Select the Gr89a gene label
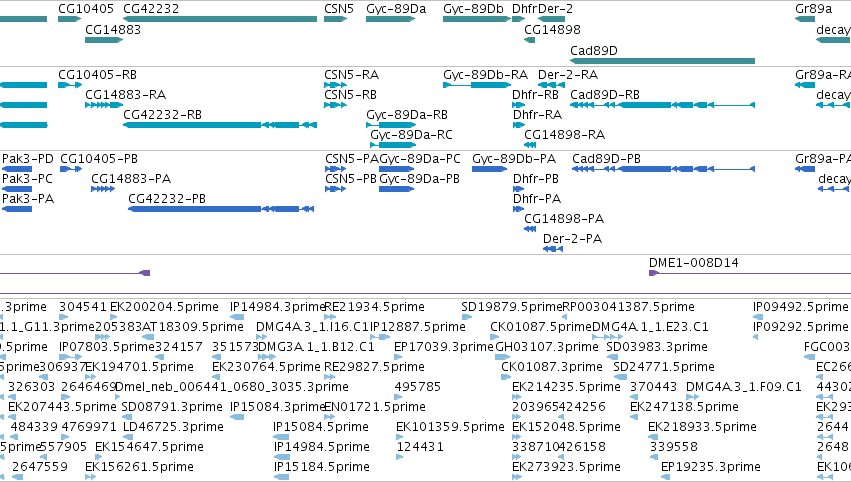The image size is (851, 482). pos(814,9)
